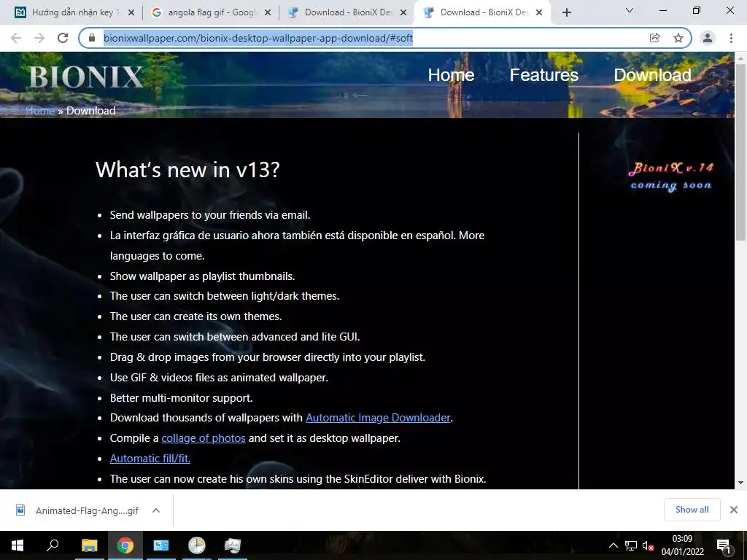Open the Chrome three-dot menu
The image size is (747, 560).
point(731,38)
